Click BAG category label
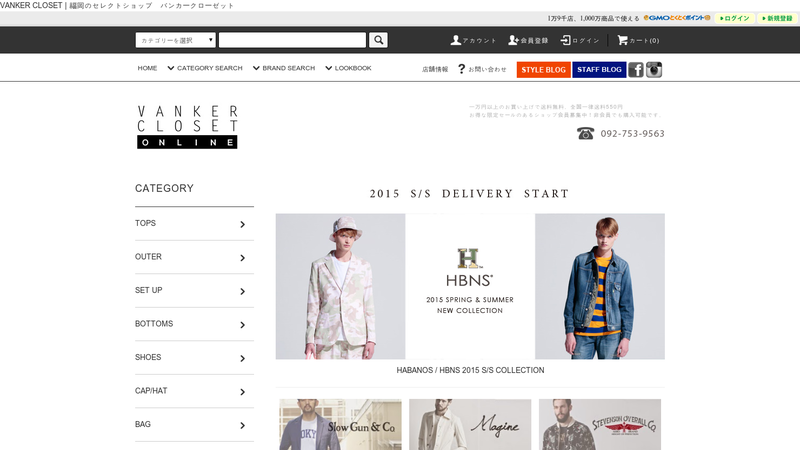This screenshot has width=800, height=450. click(x=143, y=424)
